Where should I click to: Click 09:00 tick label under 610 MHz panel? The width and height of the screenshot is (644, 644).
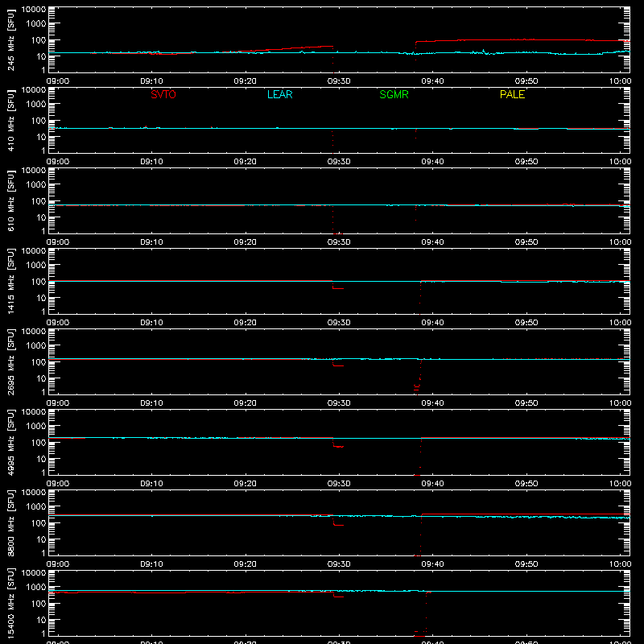(57, 242)
